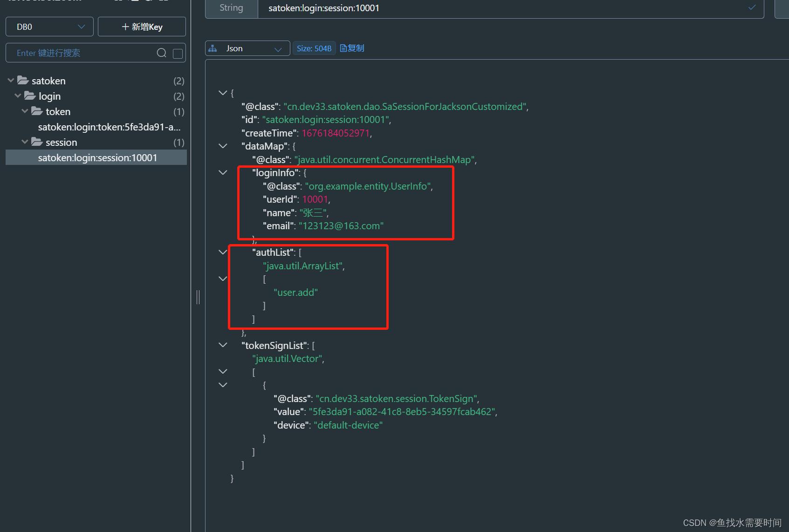Click the token value 5fe3da91-a082-41c8-8eb5-34597fcab462
789x532 pixels.
pyautogui.click(x=402, y=412)
